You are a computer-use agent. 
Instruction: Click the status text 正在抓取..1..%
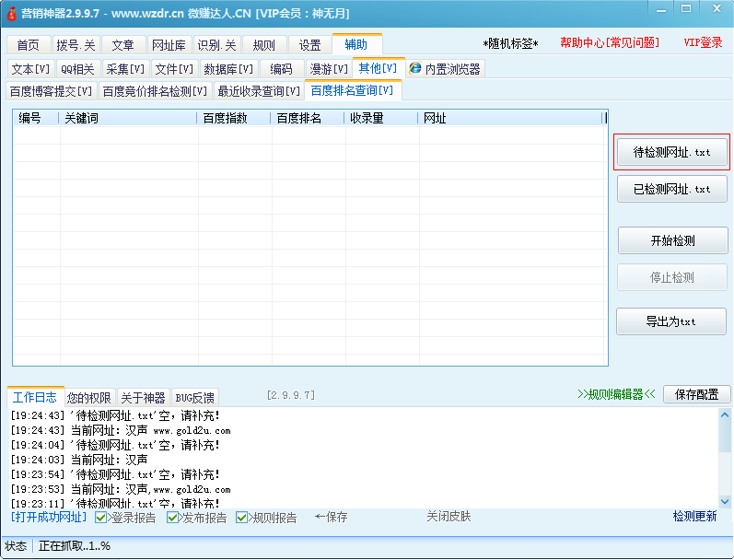tap(75, 546)
